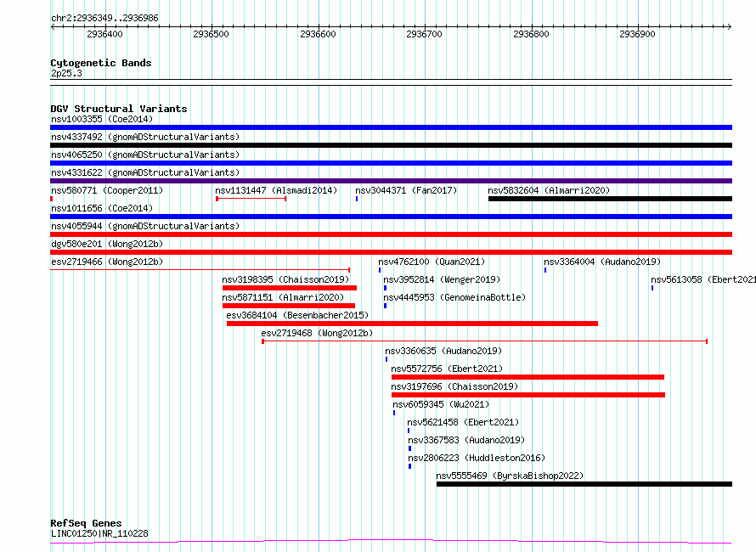Click nsv3364004 (Audano2019) label

(x=602, y=262)
